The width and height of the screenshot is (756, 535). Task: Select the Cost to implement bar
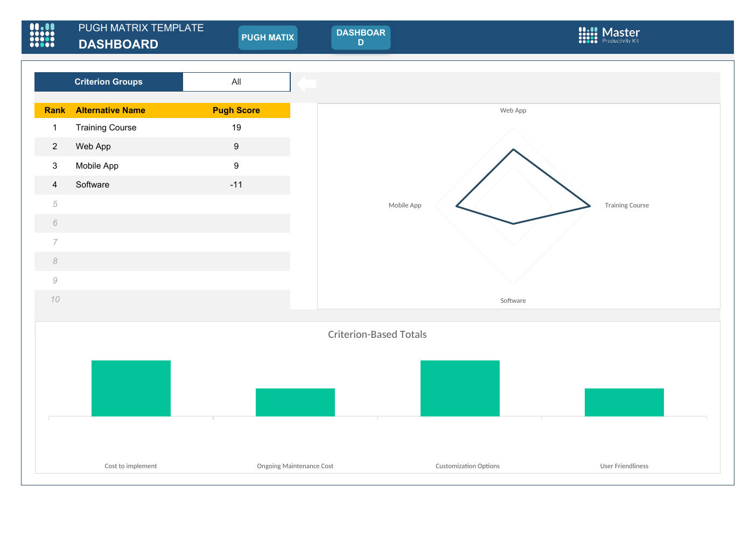click(x=131, y=388)
